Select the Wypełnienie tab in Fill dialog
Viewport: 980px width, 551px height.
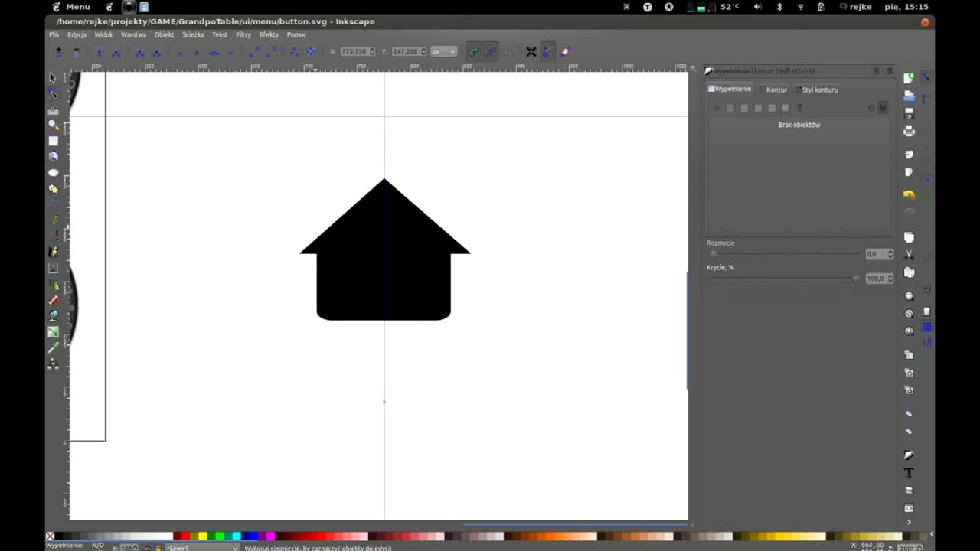pyautogui.click(x=729, y=88)
